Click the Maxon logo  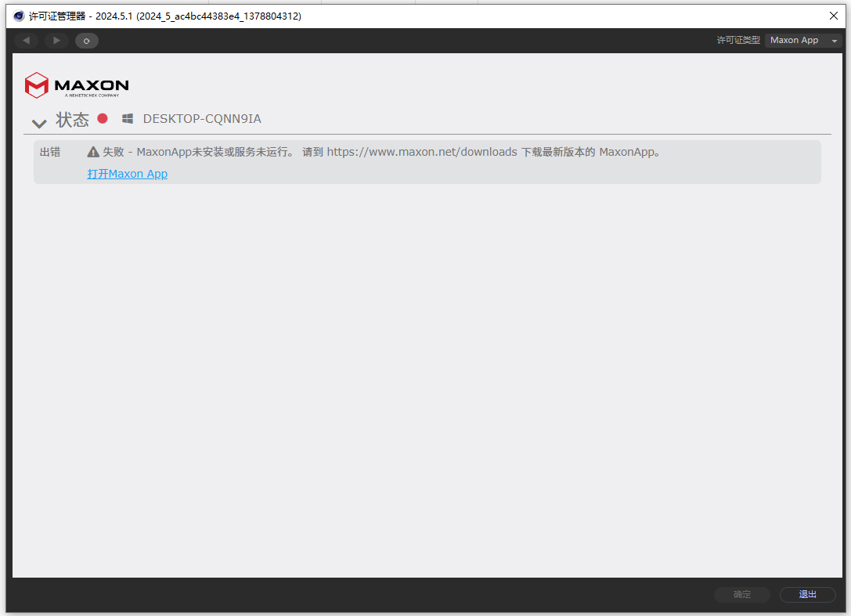click(77, 85)
